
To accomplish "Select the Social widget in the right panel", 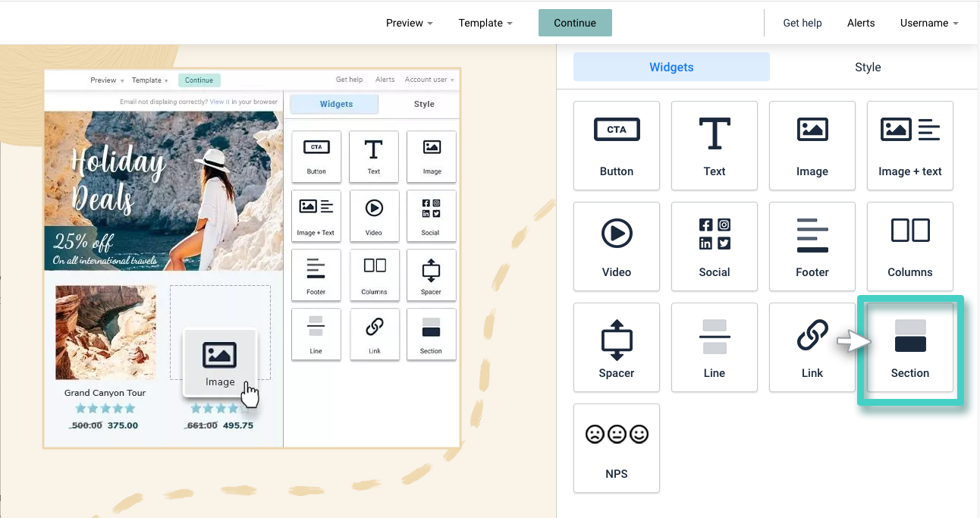I will [x=715, y=246].
